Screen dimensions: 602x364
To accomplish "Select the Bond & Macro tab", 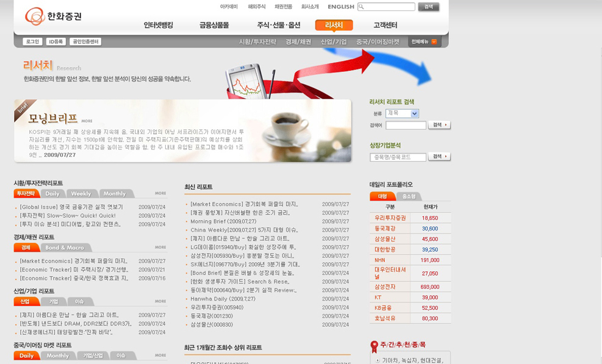I will point(65,248).
